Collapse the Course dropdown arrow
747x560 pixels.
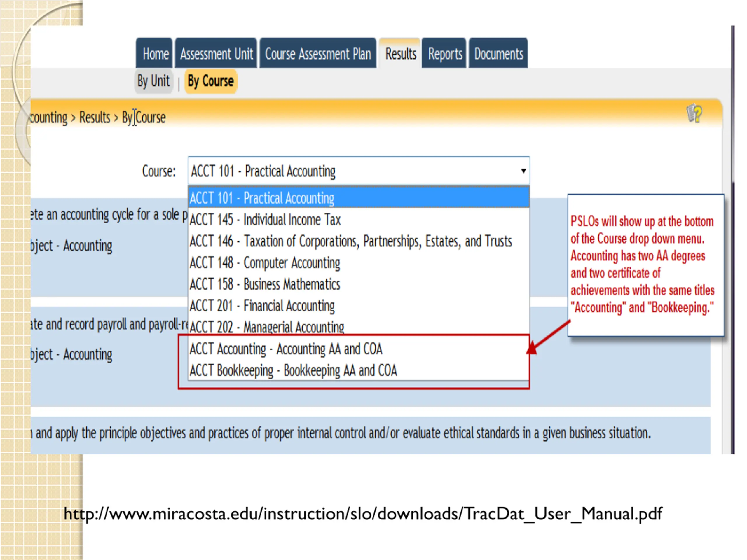[x=523, y=171]
